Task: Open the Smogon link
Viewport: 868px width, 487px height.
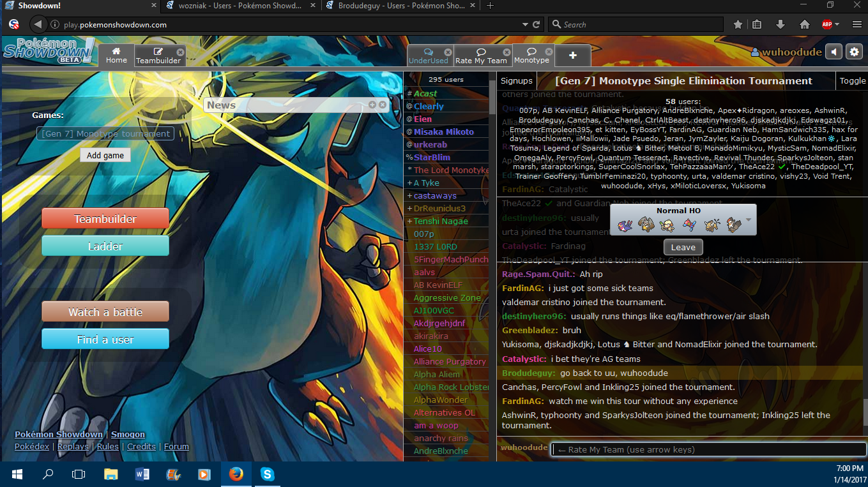Action: click(128, 434)
